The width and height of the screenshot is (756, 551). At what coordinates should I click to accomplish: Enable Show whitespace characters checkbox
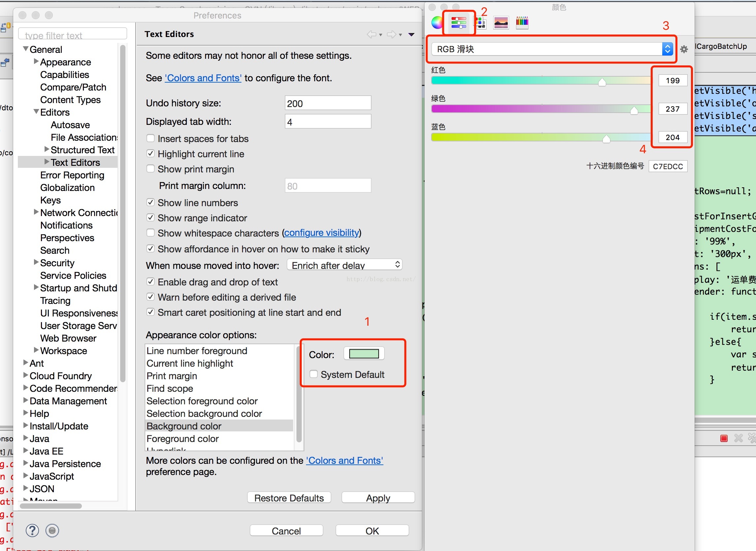pyautogui.click(x=151, y=233)
